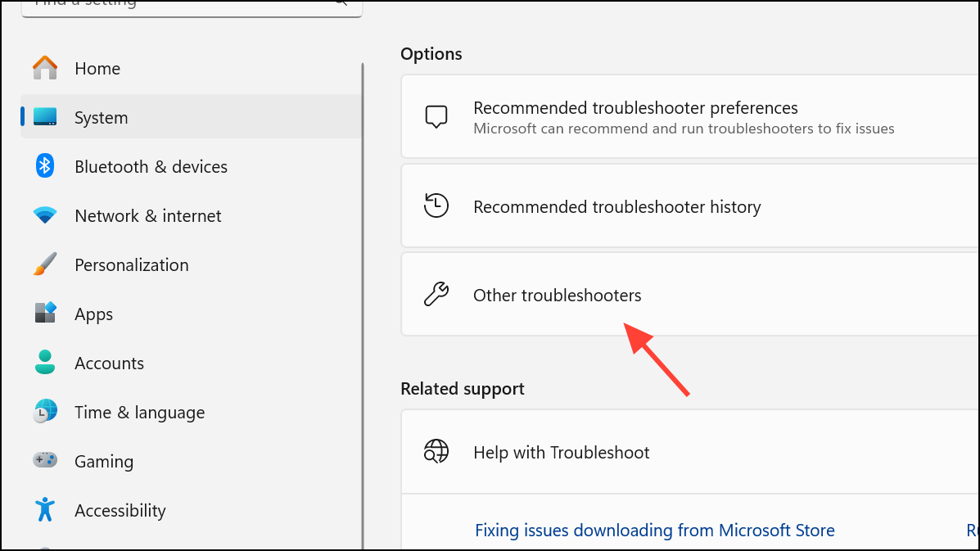
Task: Click the Accounts person icon
Action: point(45,363)
